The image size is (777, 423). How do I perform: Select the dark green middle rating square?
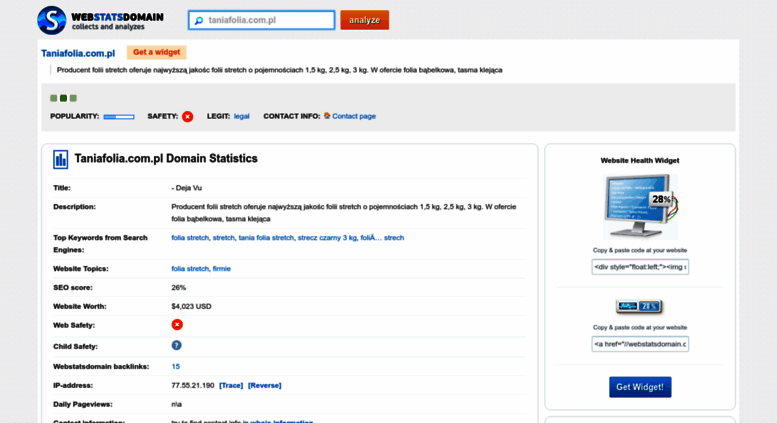[x=63, y=98]
